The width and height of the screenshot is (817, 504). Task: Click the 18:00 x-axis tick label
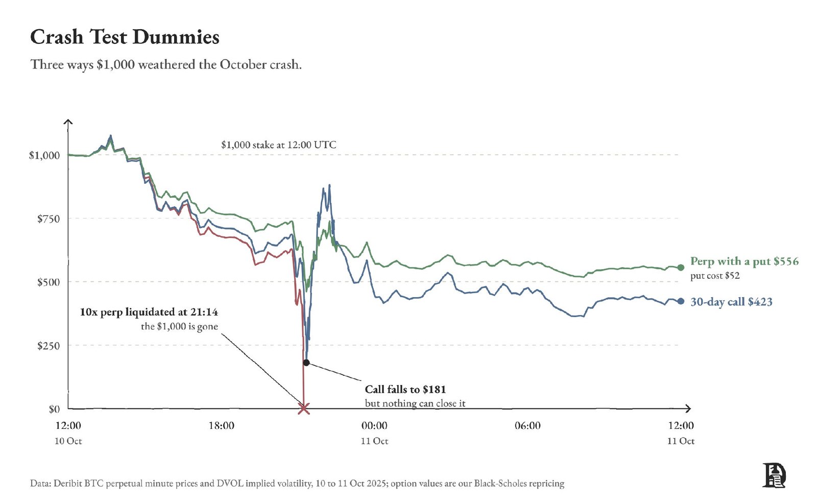(221, 426)
